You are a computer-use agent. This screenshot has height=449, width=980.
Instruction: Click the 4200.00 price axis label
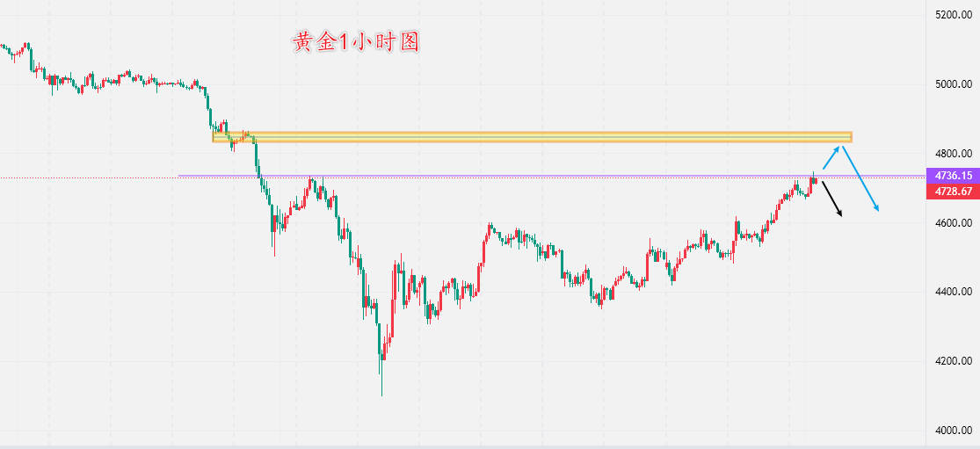(x=953, y=361)
